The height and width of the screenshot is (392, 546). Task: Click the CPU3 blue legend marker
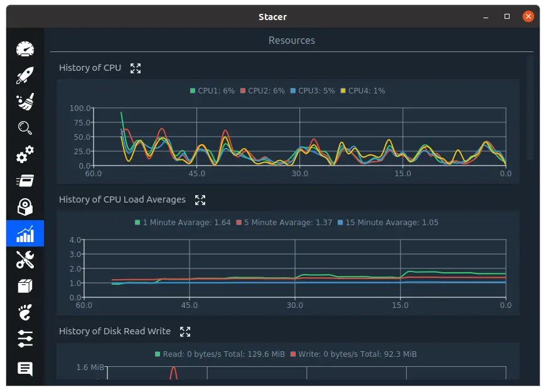click(x=293, y=91)
